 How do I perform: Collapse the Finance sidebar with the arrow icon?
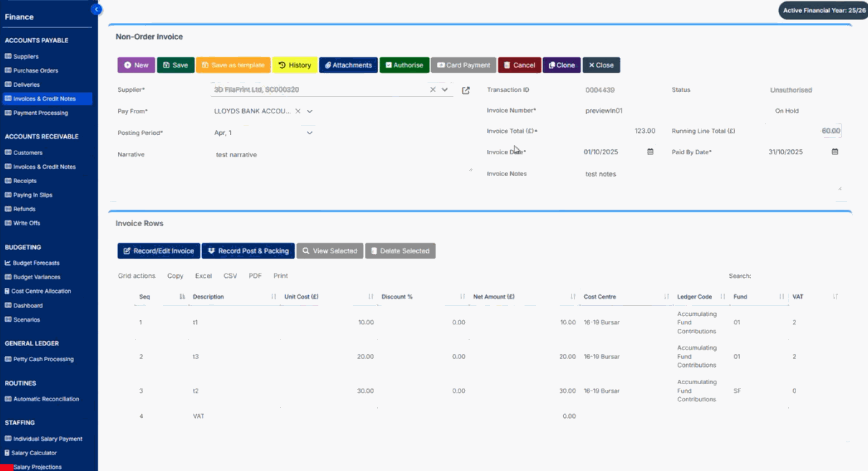[96, 9]
